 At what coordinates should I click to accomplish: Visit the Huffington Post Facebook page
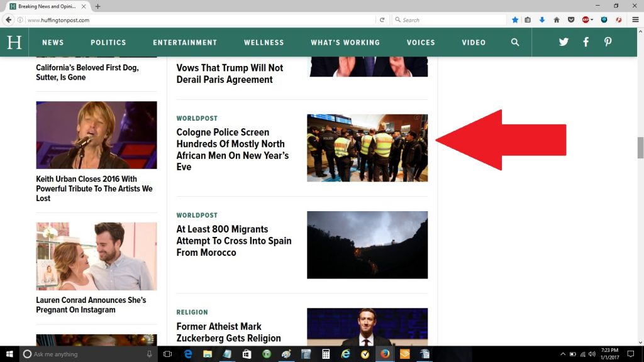[586, 42]
